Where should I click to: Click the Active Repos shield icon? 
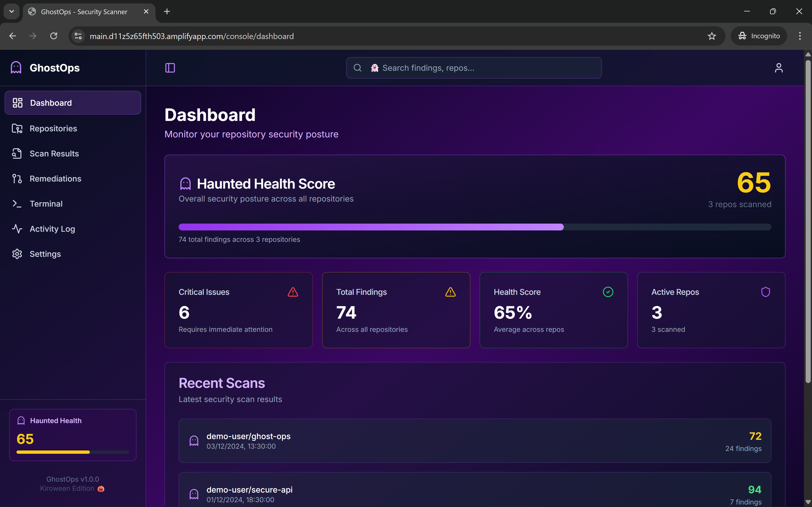(x=765, y=292)
